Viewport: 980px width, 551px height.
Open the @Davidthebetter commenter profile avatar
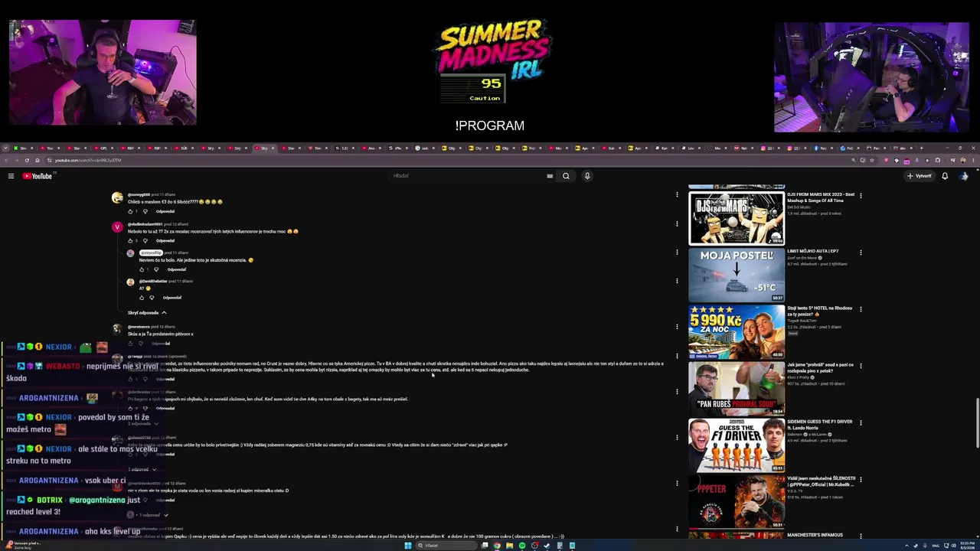pyautogui.click(x=130, y=282)
